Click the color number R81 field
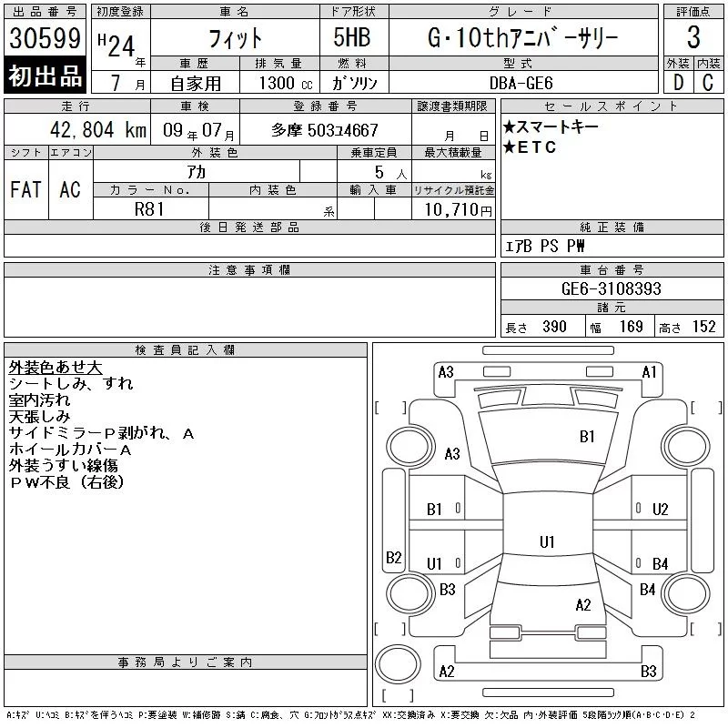The width and height of the screenshot is (728, 728). point(151,209)
